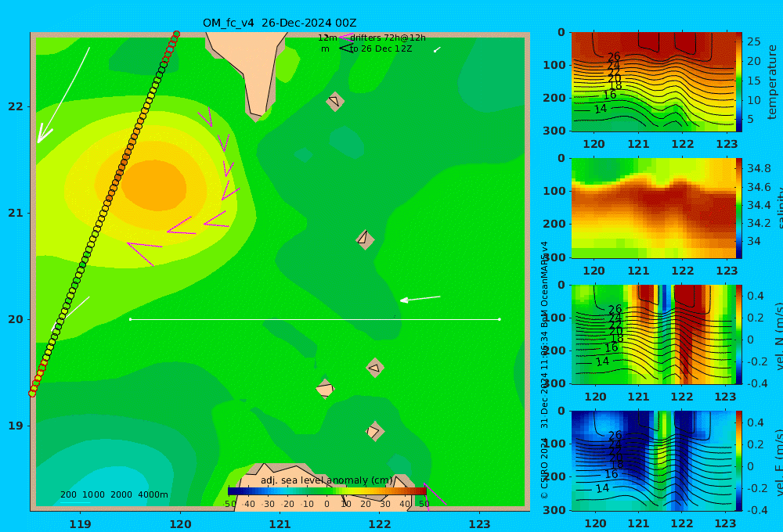
Task: Click the bathymetry scale "200 1000 2000 4000m"
Action: click(x=114, y=494)
